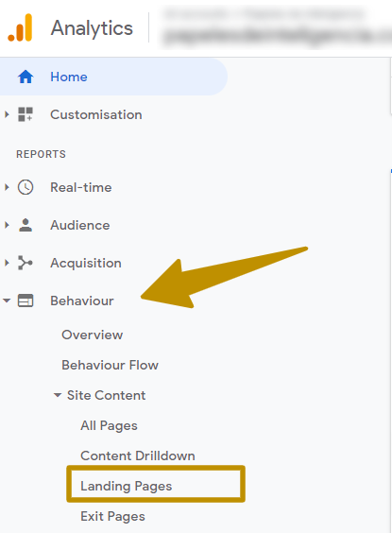Viewport: 392px width, 533px height.
Task: Open the Real-time reports item
Action: (x=81, y=187)
